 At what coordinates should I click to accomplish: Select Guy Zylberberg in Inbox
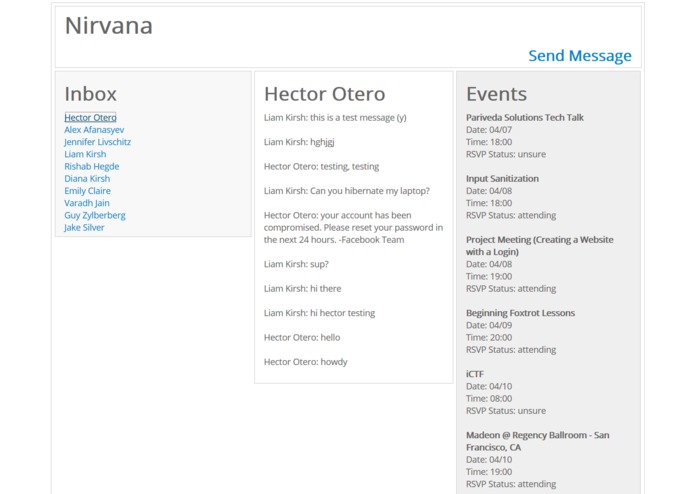(x=95, y=215)
